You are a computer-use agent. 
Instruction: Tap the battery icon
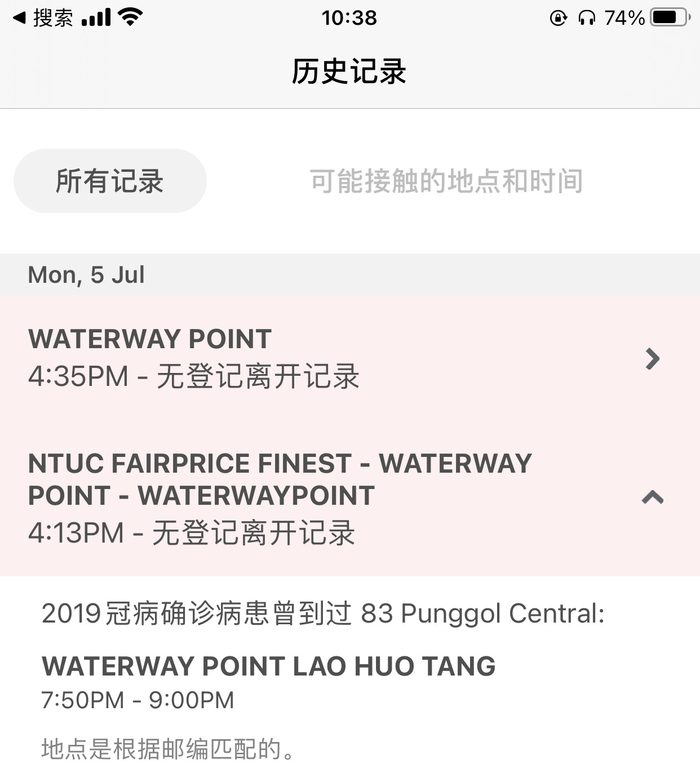[670, 17]
